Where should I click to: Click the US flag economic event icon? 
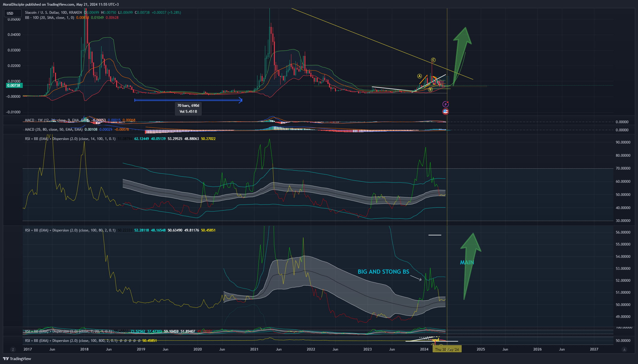[x=445, y=112]
